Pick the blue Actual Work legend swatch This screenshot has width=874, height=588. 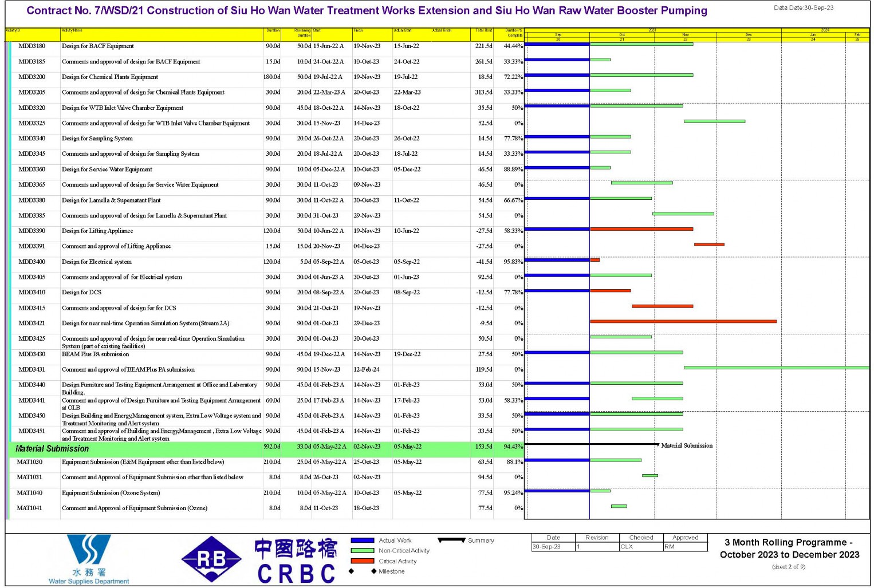pyautogui.click(x=362, y=540)
